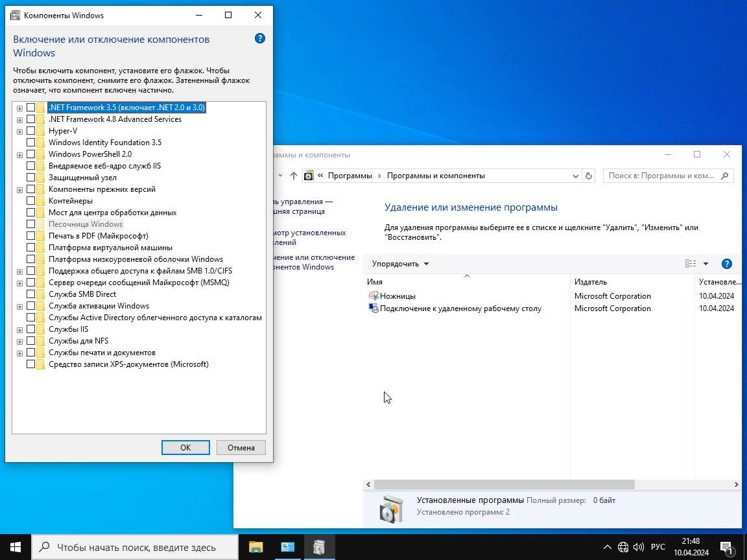
Task: Click the taskbar search input box
Action: (135, 547)
